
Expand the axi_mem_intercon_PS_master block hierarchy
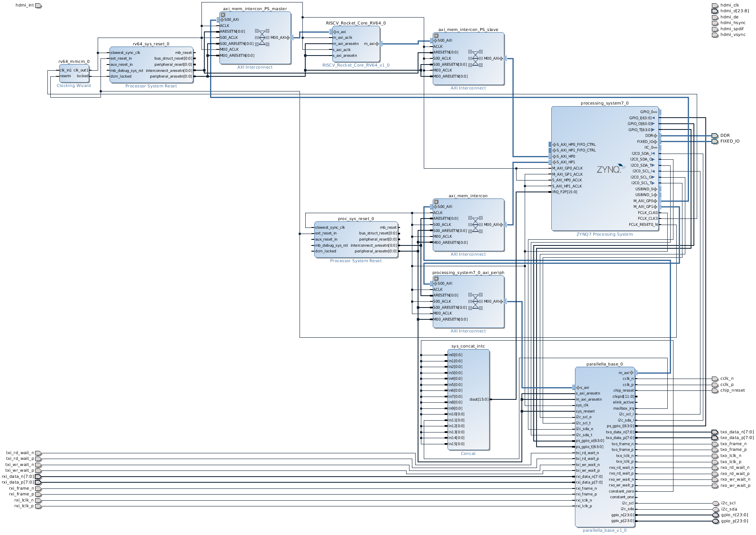pos(223,15)
